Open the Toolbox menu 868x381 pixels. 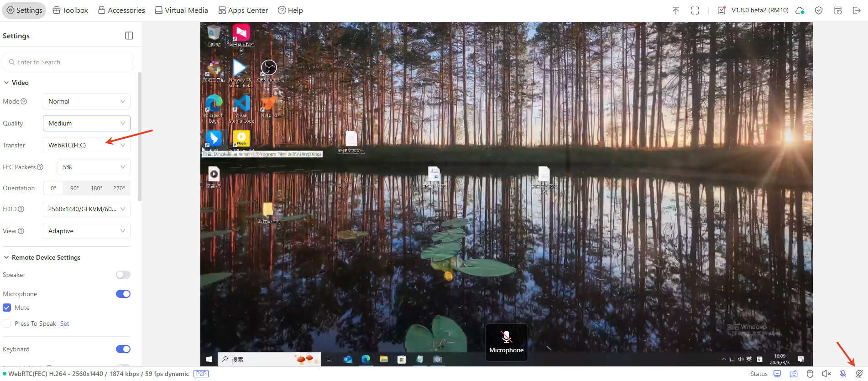click(x=70, y=10)
